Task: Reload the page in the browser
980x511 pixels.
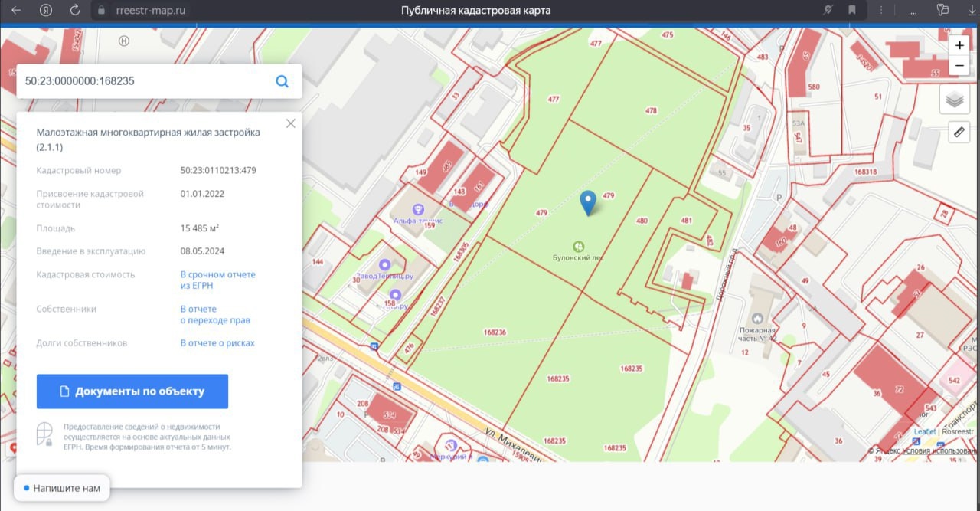Action: pyautogui.click(x=75, y=10)
